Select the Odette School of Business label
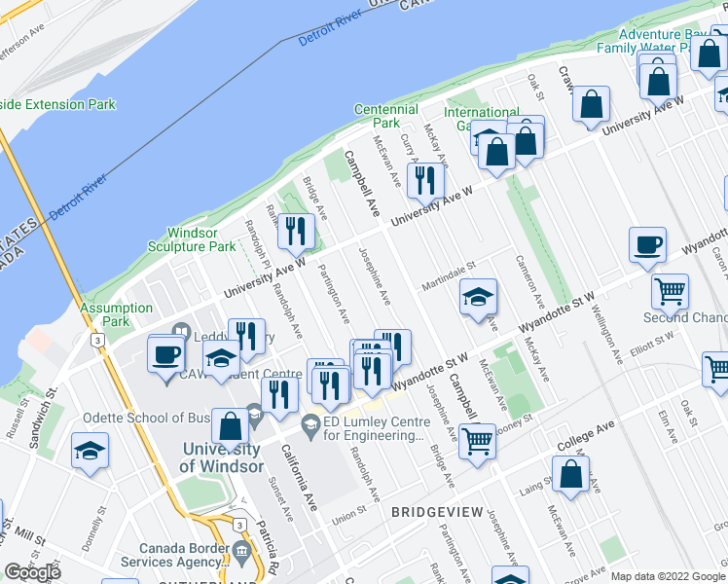 [x=147, y=418]
